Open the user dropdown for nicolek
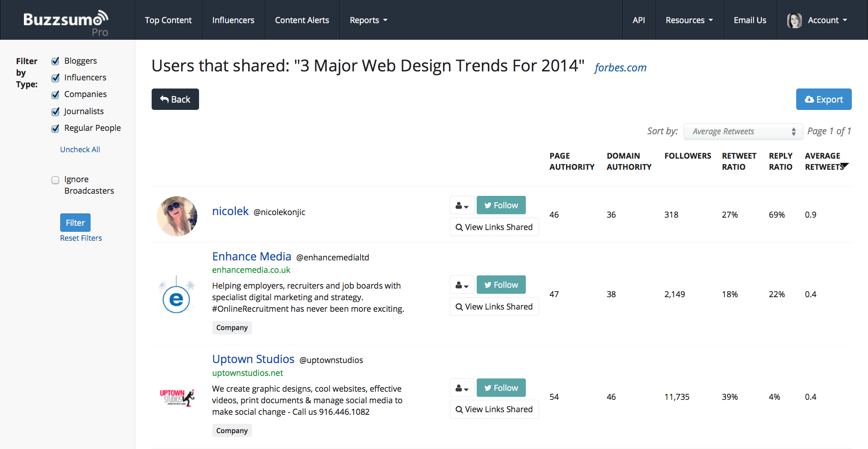 tap(462, 205)
